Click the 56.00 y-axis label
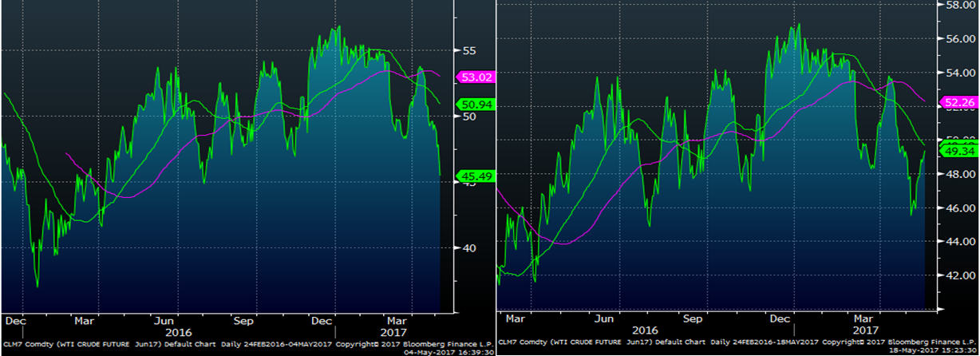 click(961, 38)
